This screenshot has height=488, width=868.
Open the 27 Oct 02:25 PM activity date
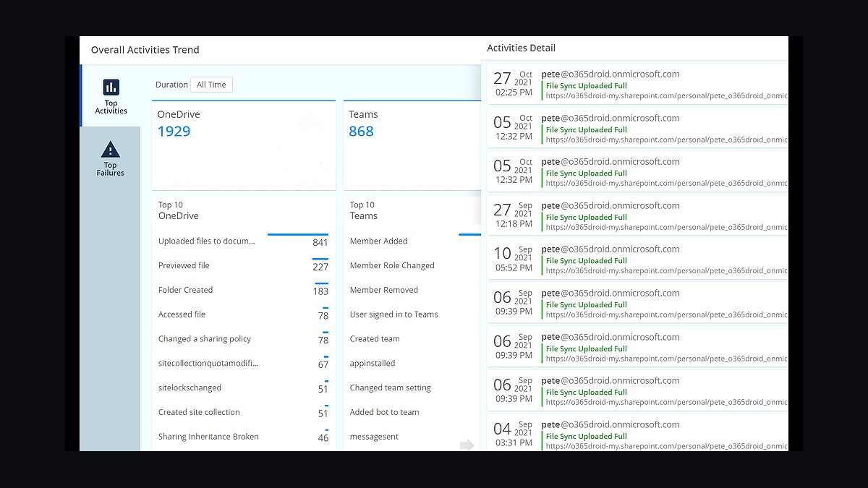click(513, 83)
